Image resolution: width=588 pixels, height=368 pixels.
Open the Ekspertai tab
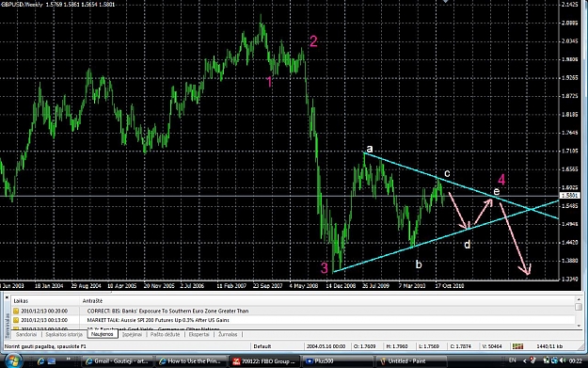199,334
